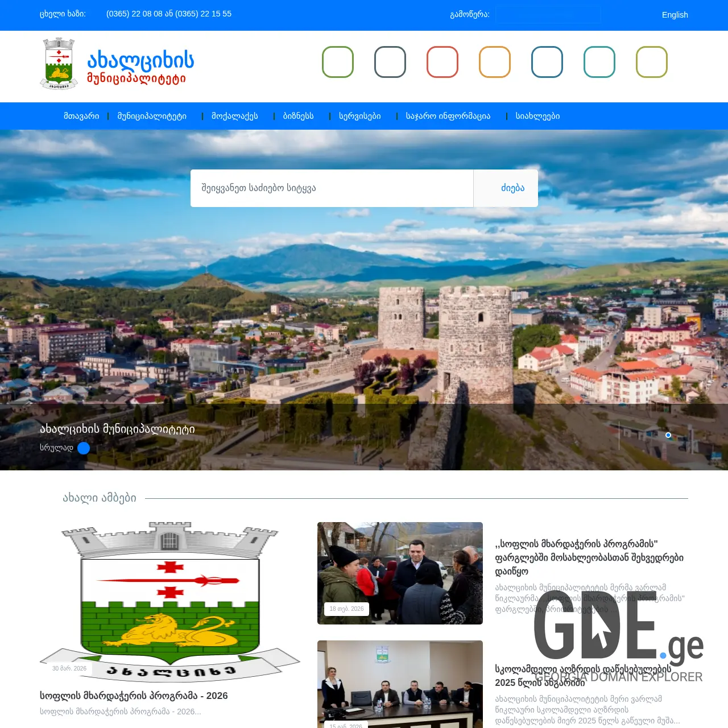
Task: Click the dark blue rounded square icon
Action: coord(547,62)
